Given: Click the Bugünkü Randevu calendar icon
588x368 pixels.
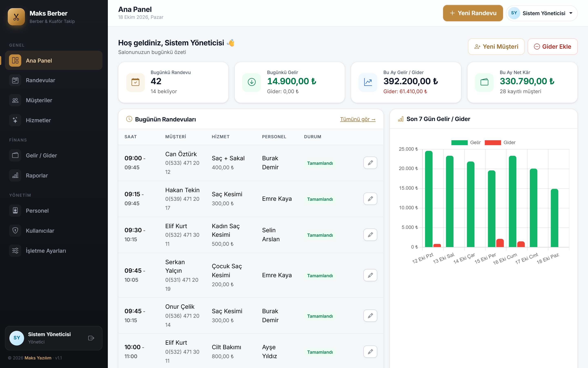Looking at the screenshot, I should (x=135, y=82).
